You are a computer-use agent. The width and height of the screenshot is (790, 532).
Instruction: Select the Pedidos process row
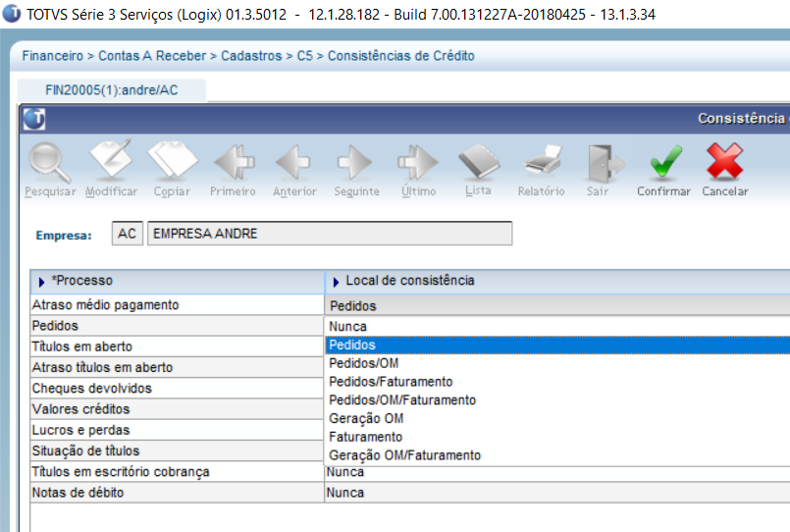(x=177, y=326)
